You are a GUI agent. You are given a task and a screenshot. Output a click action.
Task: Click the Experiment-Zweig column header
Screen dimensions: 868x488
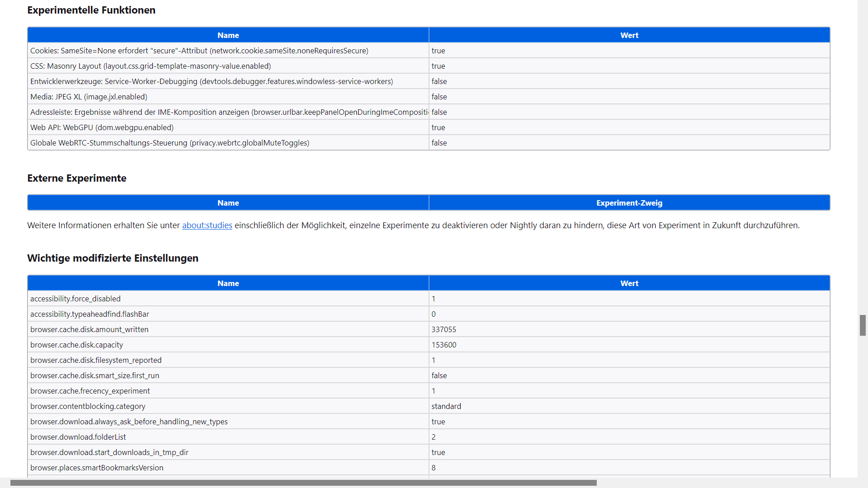coord(629,203)
